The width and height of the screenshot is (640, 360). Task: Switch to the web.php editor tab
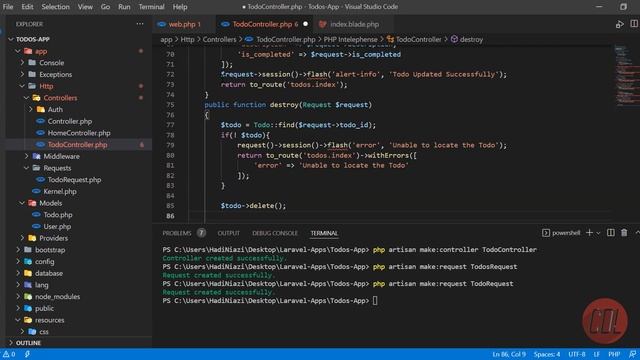tap(184, 24)
